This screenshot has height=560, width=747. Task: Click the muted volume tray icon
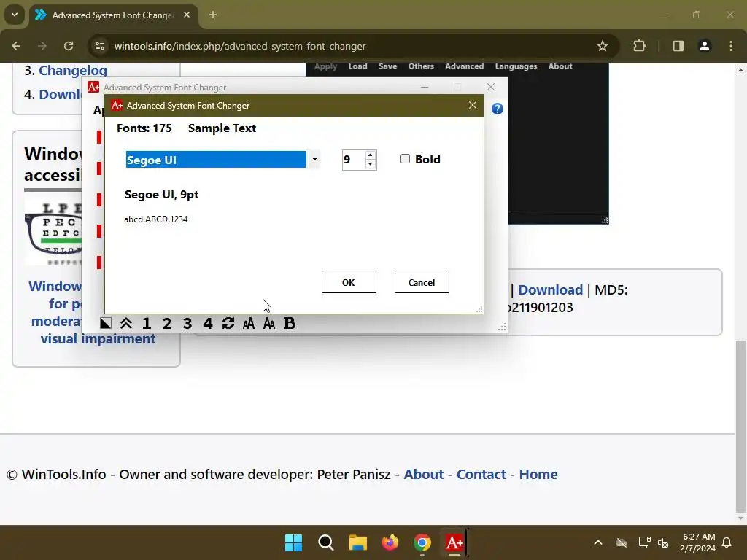pyautogui.click(x=664, y=542)
